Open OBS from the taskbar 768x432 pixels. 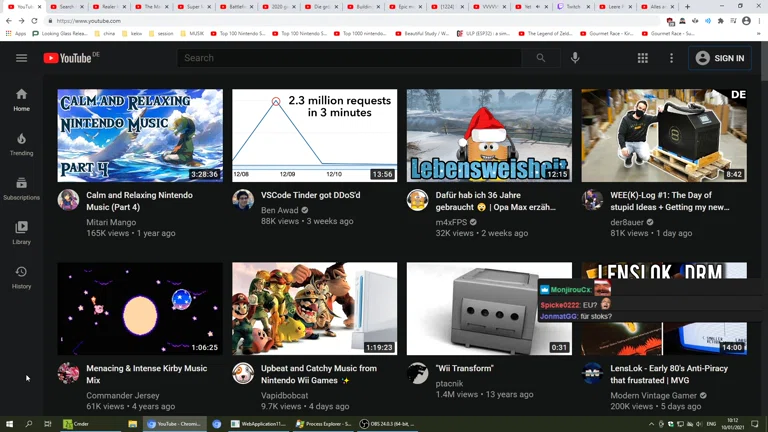(387, 424)
